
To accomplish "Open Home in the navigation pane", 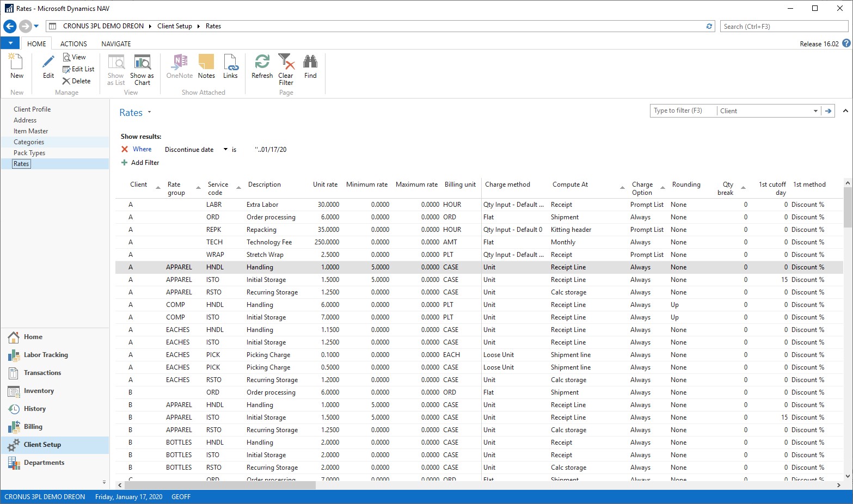I will [x=55, y=337].
